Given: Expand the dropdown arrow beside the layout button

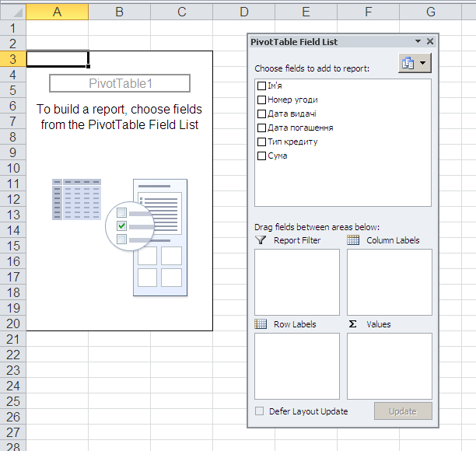Looking at the screenshot, I should [423, 65].
